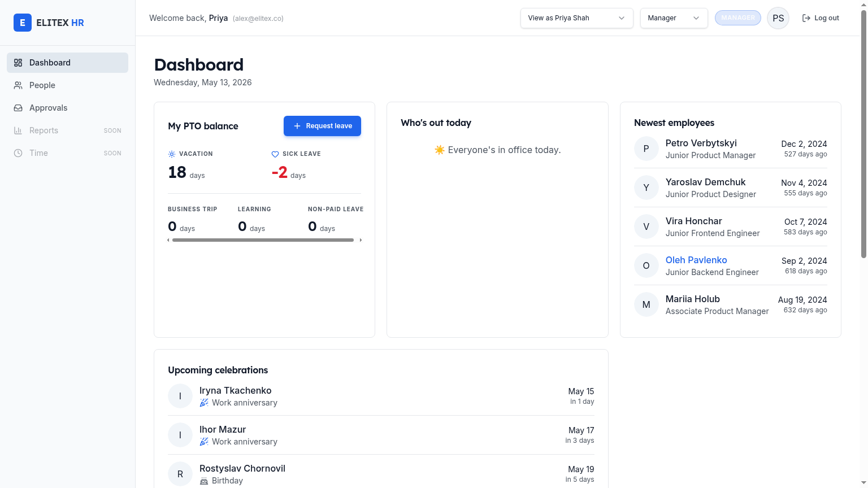The width and height of the screenshot is (868, 488).
Task: Click the NON-PAID LEAVE balance label
Action: tap(336, 209)
